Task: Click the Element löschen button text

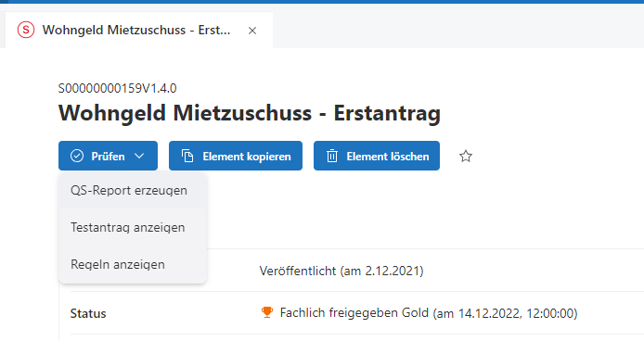Action: click(x=388, y=157)
